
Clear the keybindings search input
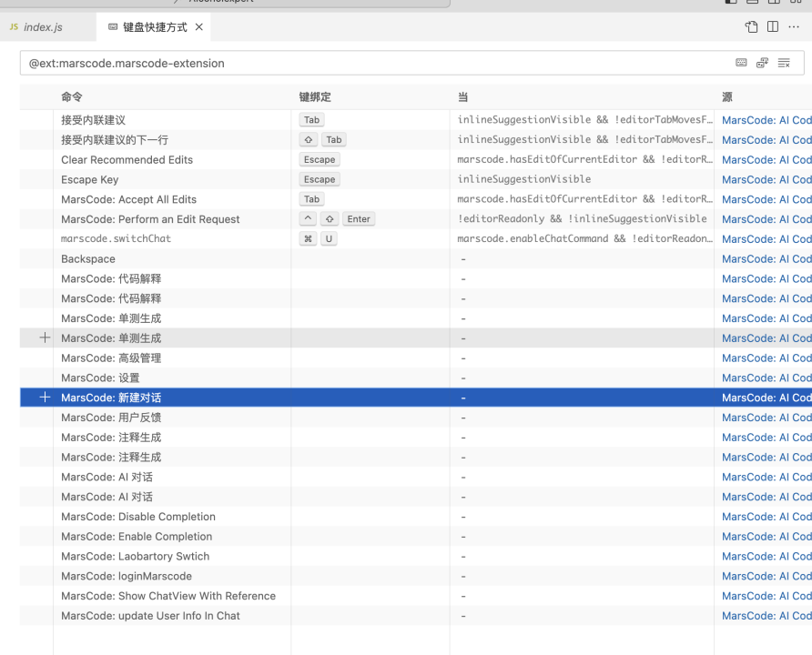pos(784,63)
